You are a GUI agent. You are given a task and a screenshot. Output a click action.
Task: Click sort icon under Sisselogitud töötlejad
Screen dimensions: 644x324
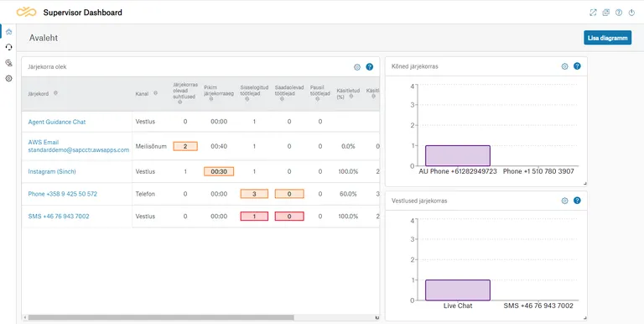(247, 99)
